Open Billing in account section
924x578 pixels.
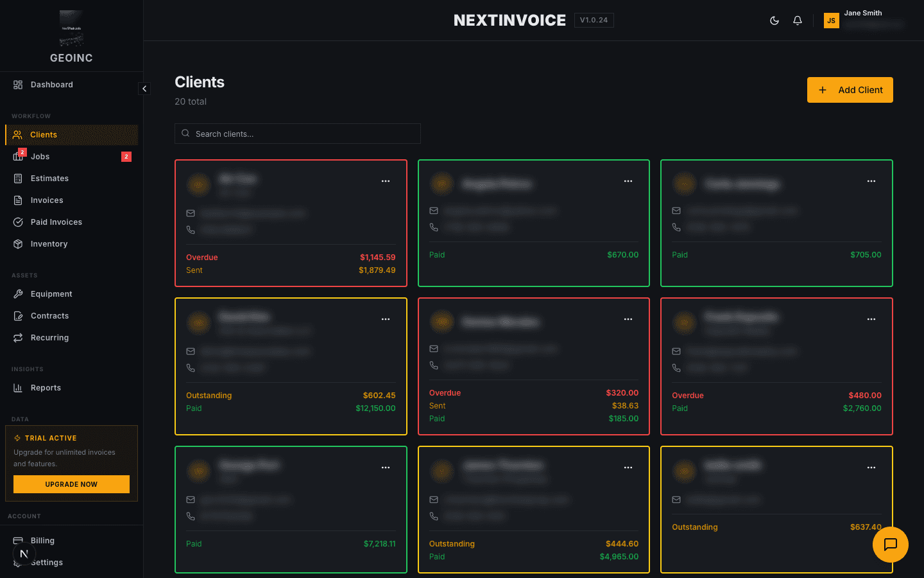(x=71, y=541)
